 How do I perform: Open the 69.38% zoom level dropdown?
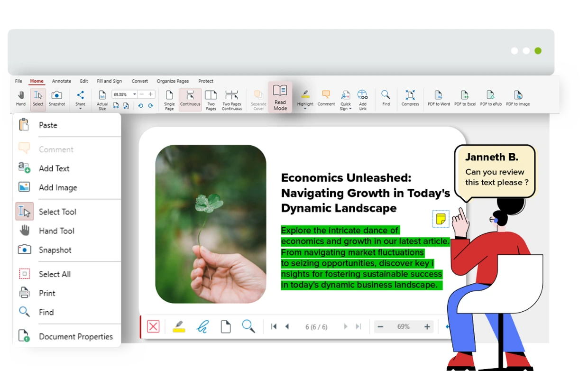click(x=134, y=94)
